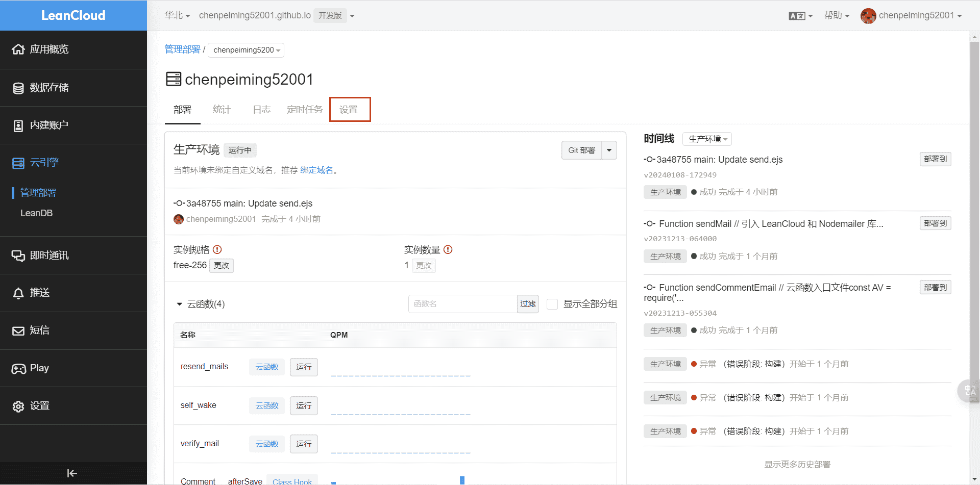Open chenpeiming52001 account dropdown

point(920,15)
